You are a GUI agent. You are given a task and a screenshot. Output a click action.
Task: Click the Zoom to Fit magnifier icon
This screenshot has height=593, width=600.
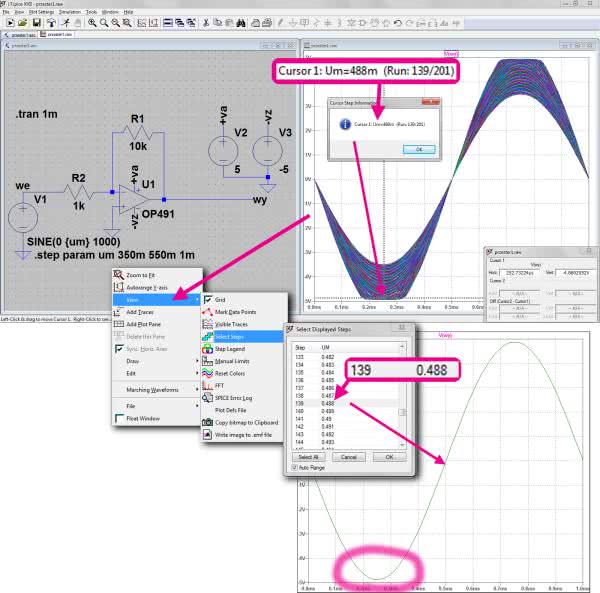coord(118,274)
